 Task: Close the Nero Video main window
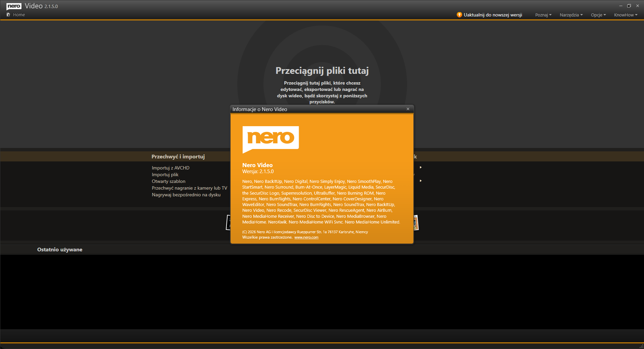pyautogui.click(x=638, y=6)
